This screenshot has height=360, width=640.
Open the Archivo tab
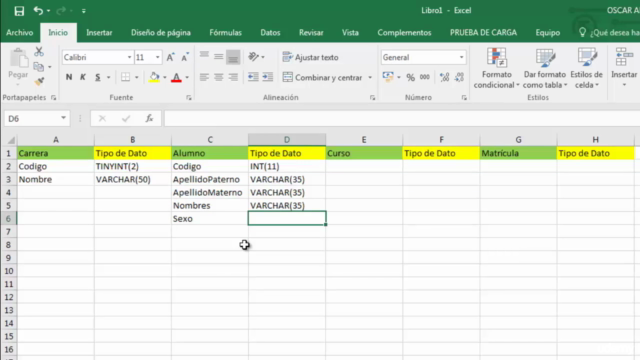(20, 33)
